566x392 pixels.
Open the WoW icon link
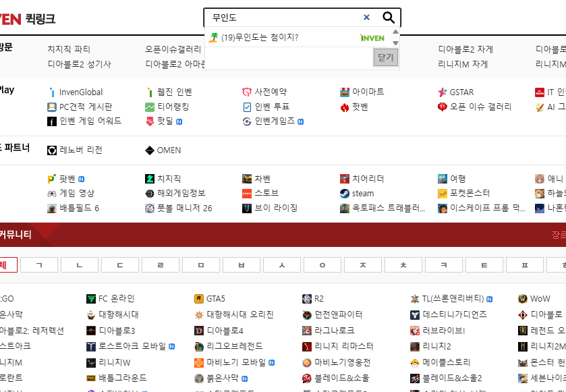click(521, 297)
